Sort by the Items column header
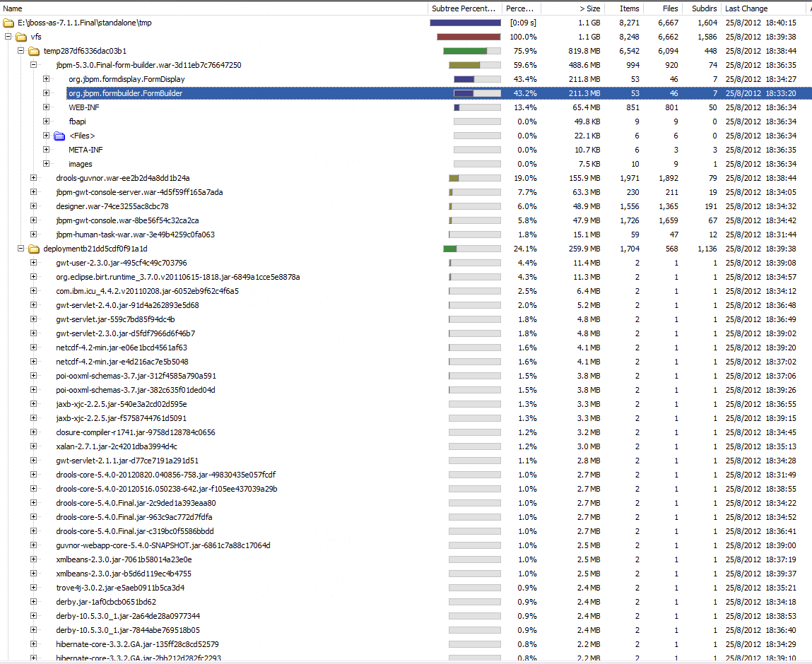 pyautogui.click(x=624, y=8)
